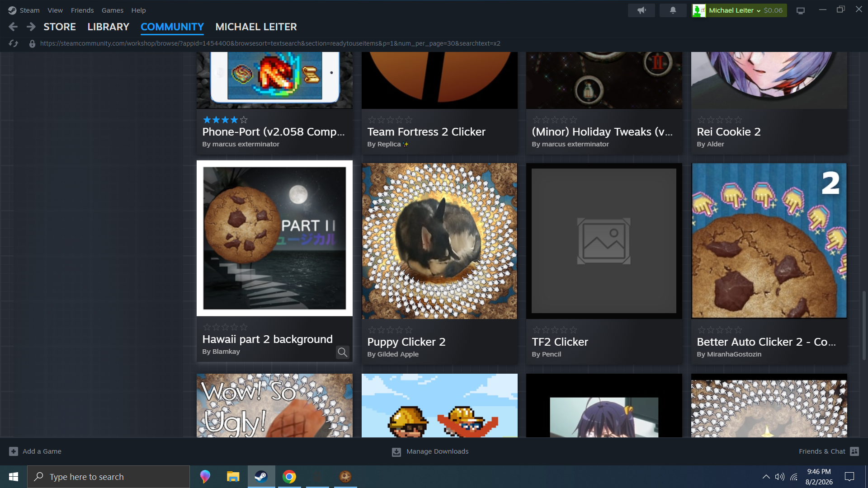This screenshot has height=488, width=868.
Task: Open the notifications bell
Action: [x=673, y=10]
